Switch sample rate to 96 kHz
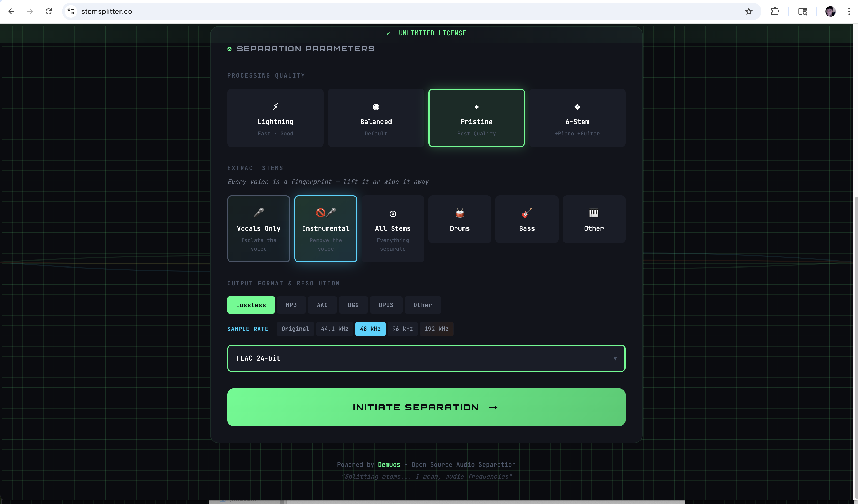The height and width of the screenshot is (504, 858). coord(402,329)
